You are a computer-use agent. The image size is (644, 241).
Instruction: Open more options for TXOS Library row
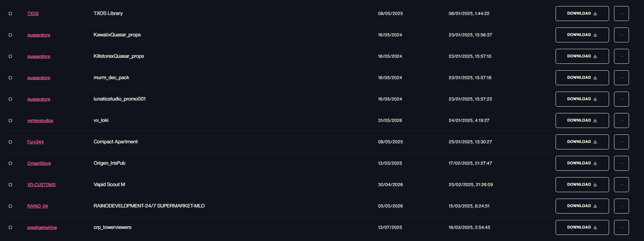coord(621,14)
